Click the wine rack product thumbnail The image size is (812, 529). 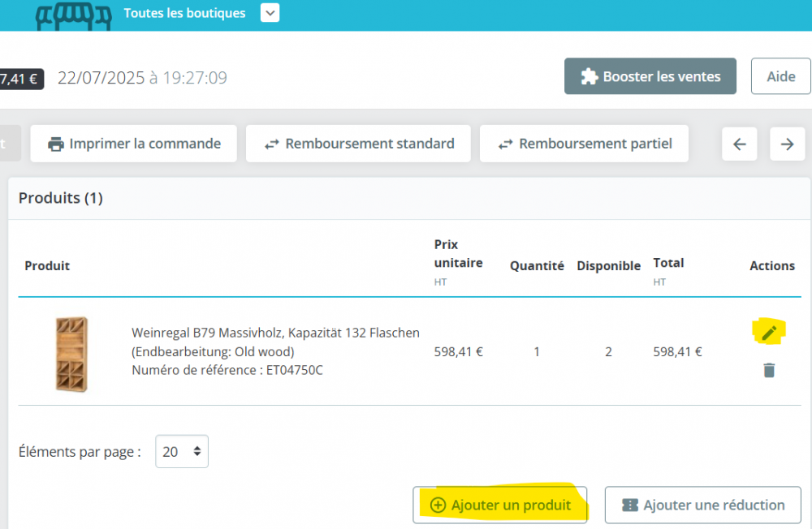72,354
